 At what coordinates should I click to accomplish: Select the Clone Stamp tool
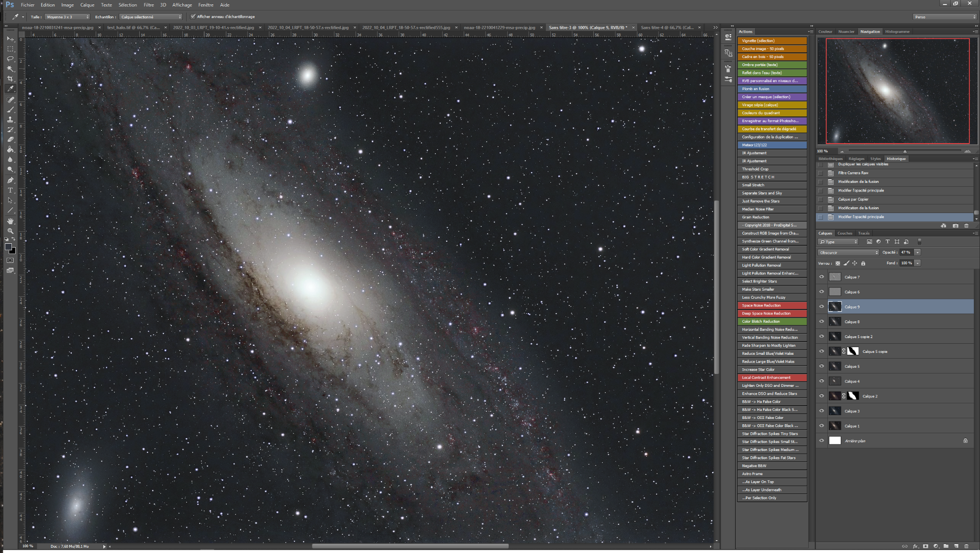10,120
